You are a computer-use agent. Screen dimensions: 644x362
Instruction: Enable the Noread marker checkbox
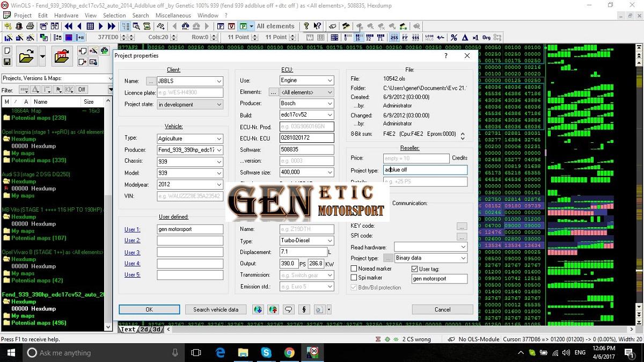pyautogui.click(x=354, y=269)
